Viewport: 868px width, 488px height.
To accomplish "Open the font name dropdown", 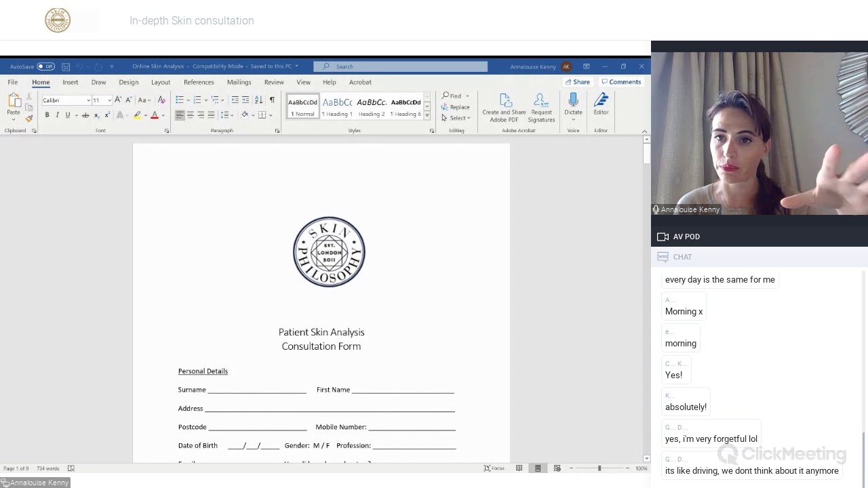I will [88, 100].
